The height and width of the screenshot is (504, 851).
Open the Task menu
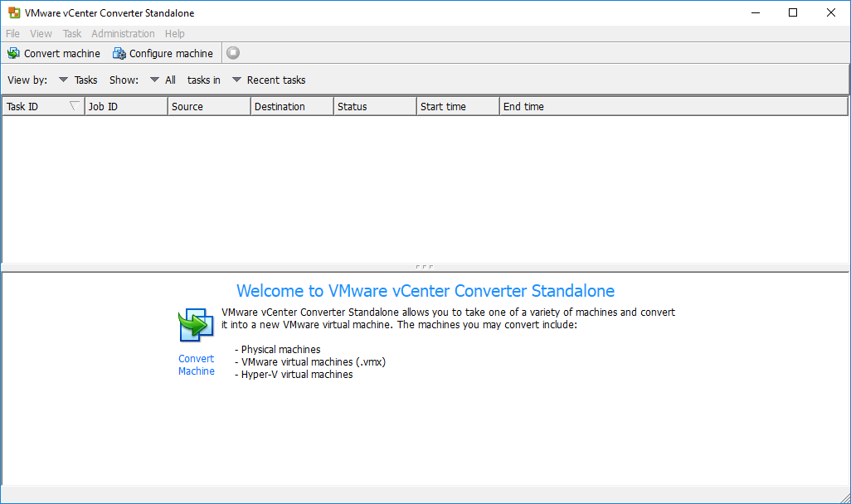(x=71, y=34)
